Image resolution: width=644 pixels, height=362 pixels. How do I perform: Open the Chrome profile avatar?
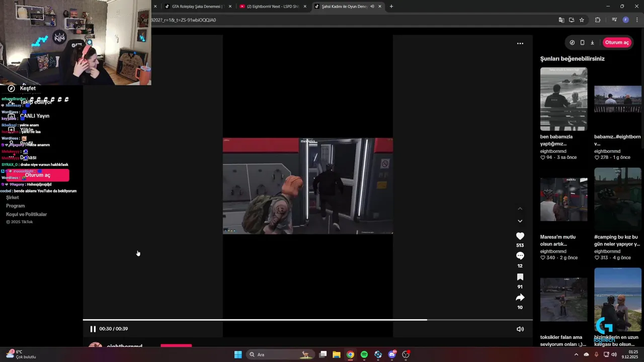pos(625,20)
